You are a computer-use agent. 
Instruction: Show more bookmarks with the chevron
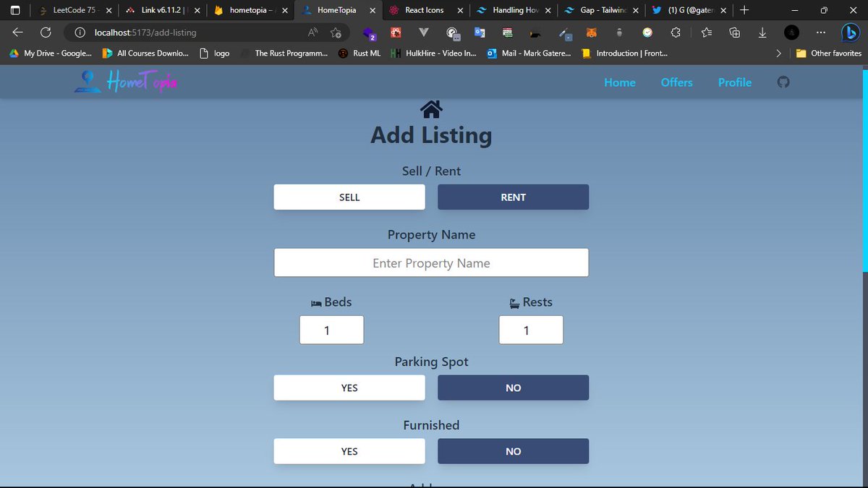pos(778,53)
